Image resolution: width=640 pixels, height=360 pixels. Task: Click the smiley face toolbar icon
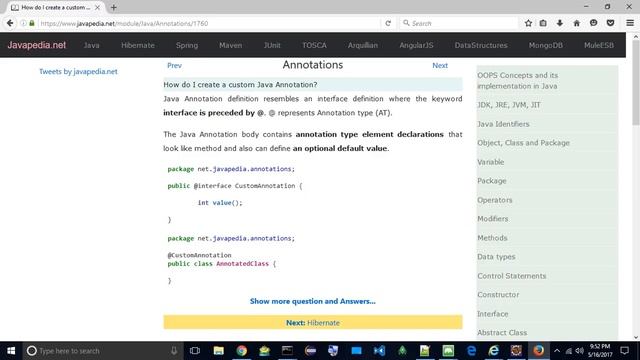coord(593,23)
